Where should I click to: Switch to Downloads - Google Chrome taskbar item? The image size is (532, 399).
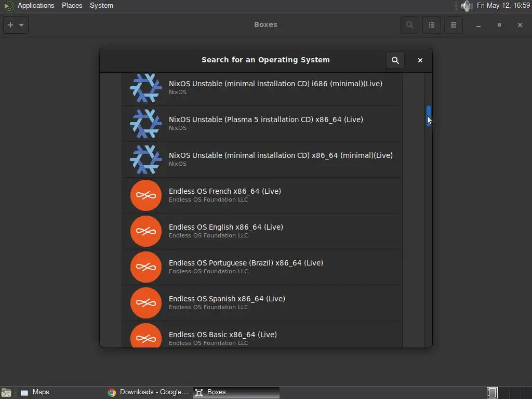(x=148, y=392)
